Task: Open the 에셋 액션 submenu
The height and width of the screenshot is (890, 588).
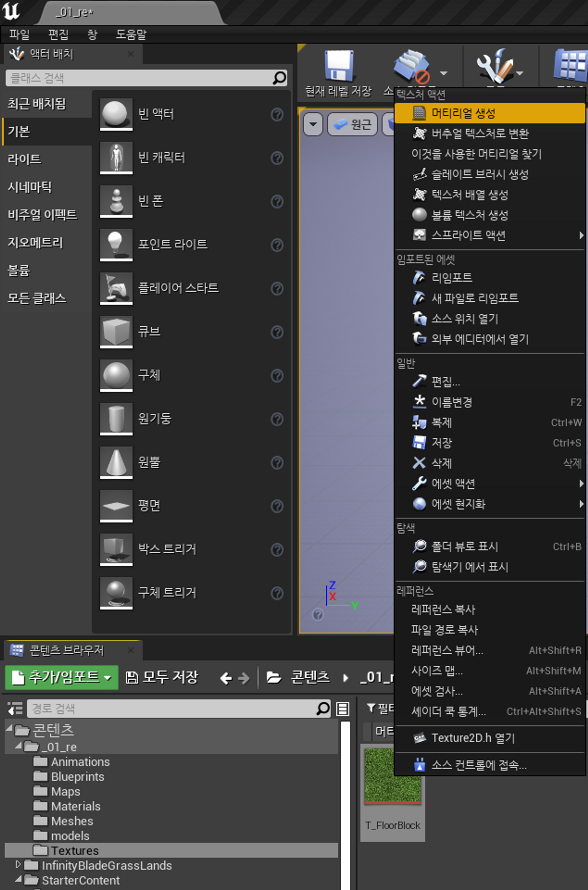Action: click(x=490, y=483)
